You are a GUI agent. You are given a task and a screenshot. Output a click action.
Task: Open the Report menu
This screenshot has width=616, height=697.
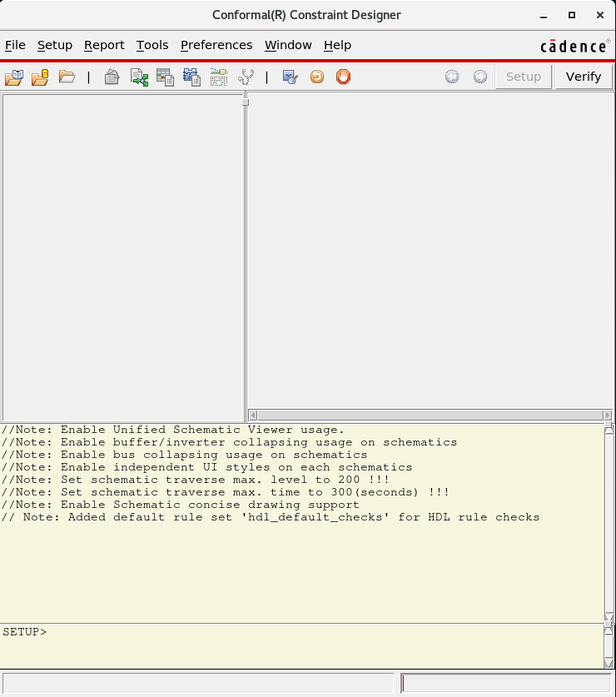coord(104,45)
